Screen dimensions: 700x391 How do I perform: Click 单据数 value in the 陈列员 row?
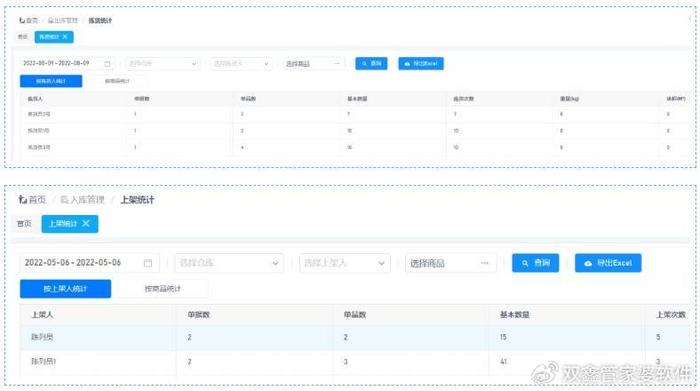coord(190,337)
